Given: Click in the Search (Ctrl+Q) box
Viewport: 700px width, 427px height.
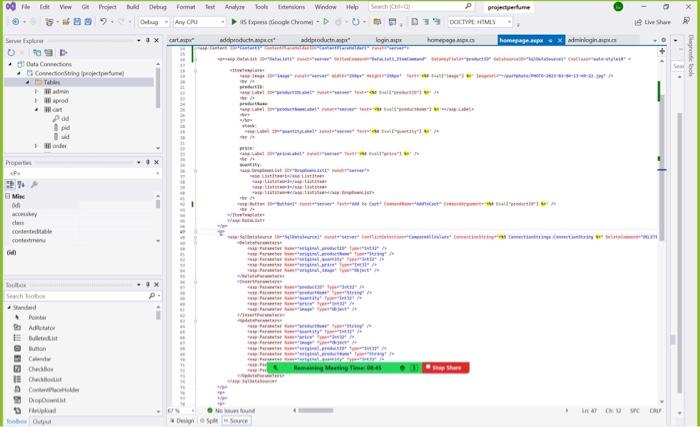Looking at the screenshot, I should point(421,7).
